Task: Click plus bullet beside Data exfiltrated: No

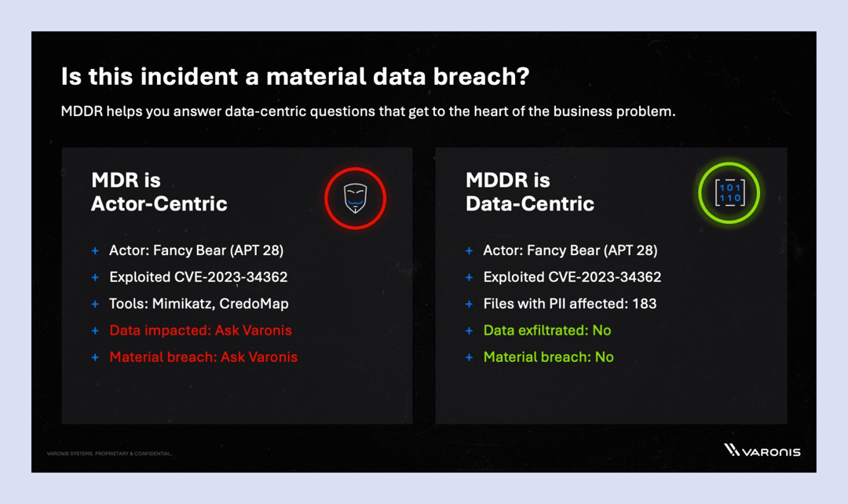Action: 469,331
